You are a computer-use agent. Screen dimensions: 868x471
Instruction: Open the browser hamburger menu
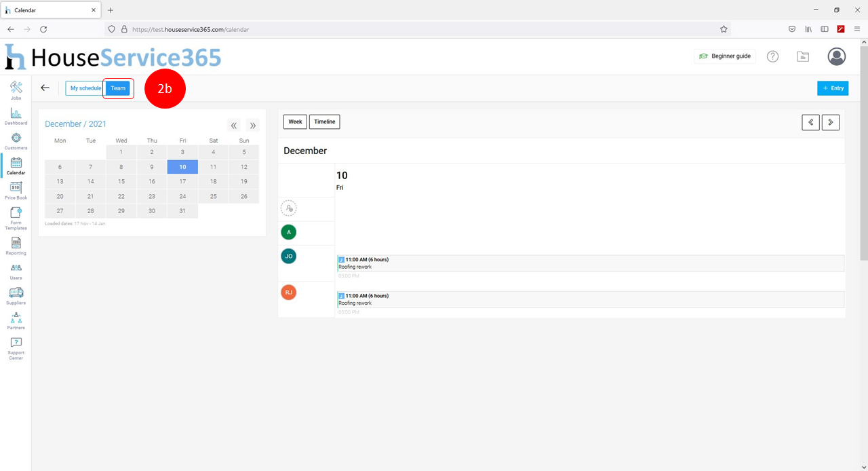point(857,29)
